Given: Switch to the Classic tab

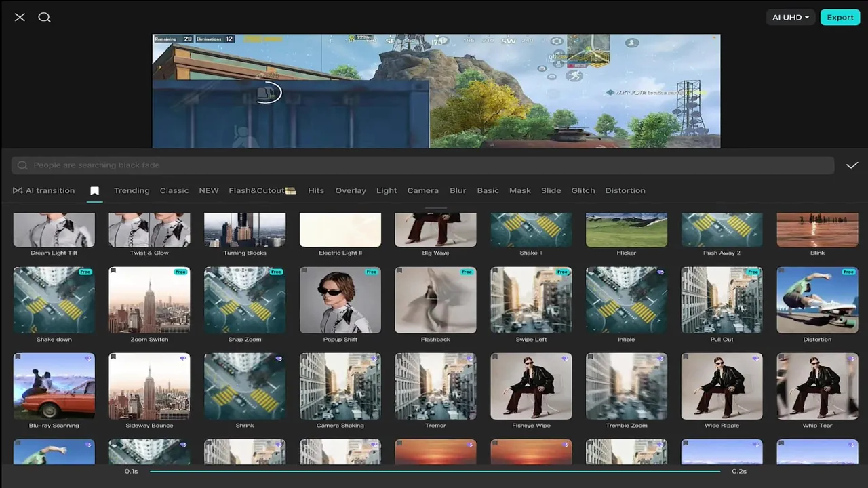Looking at the screenshot, I should 174,190.
